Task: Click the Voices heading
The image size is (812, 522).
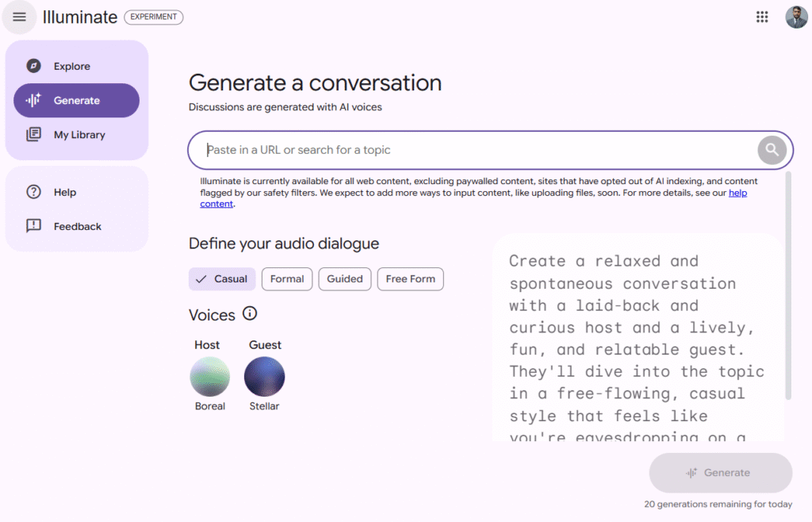Action: pyautogui.click(x=212, y=315)
